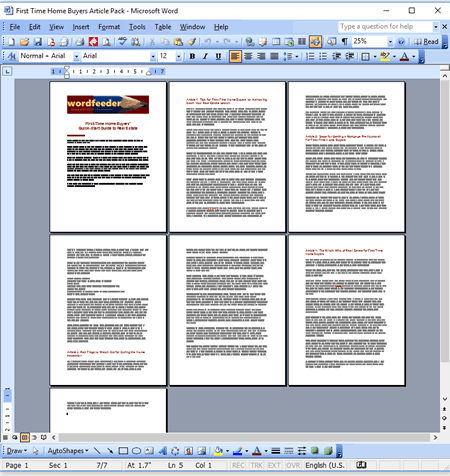
Task: Click the Cut scissors icon
Action: point(152,42)
